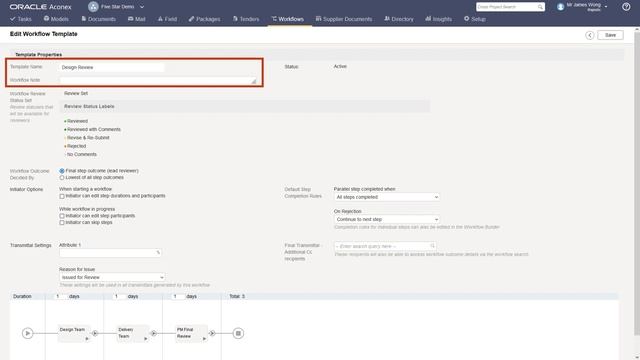This screenshot has height=360, width=640.
Task: Open the Directory menu
Action: [399, 19]
